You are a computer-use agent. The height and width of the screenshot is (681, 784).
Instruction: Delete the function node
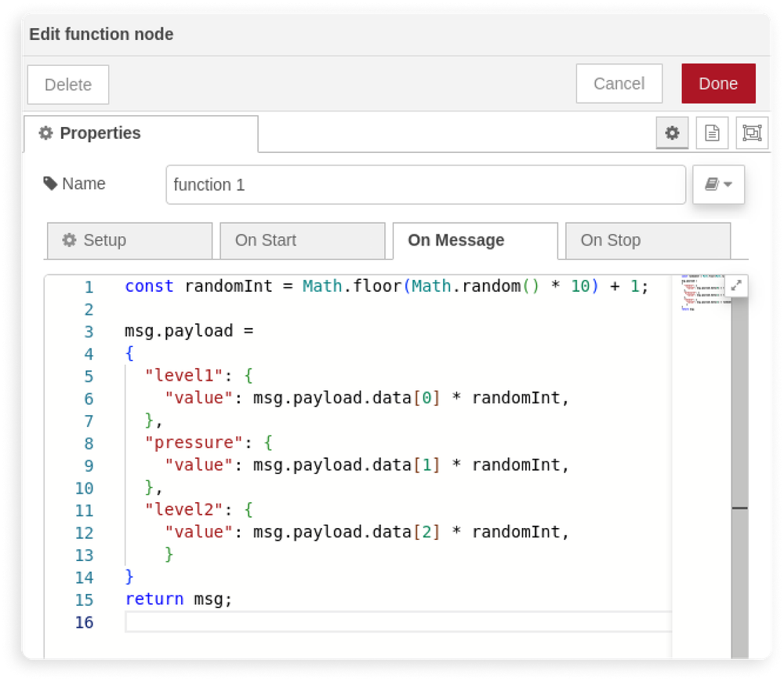point(67,83)
